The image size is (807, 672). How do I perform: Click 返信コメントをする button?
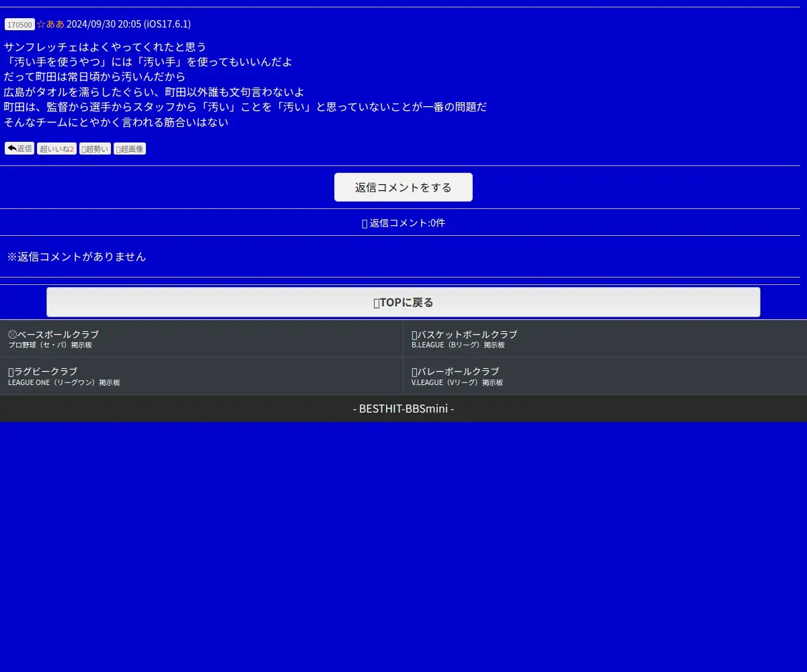(x=403, y=187)
